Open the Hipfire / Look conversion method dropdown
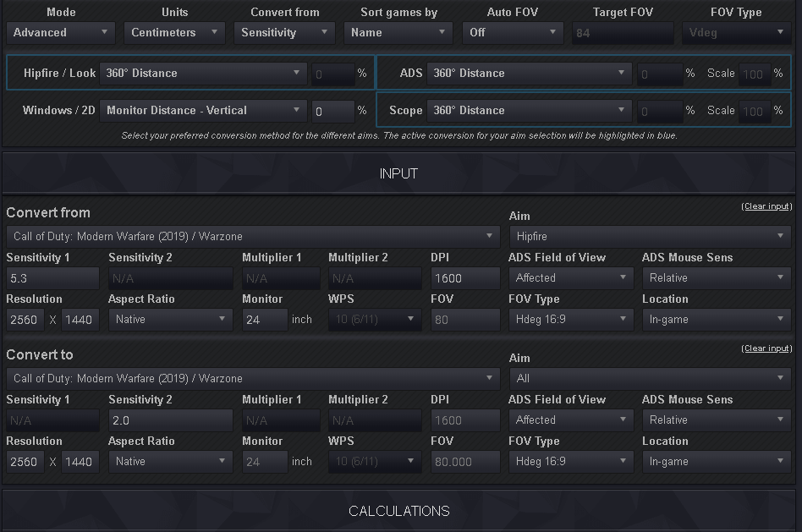 tap(203, 74)
